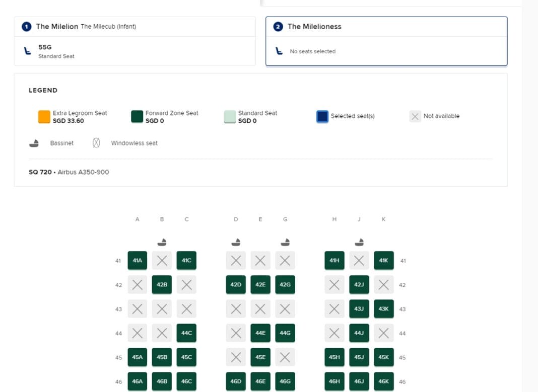
Task: Click the Windowless seat legend icon
Action: point(96,143)
